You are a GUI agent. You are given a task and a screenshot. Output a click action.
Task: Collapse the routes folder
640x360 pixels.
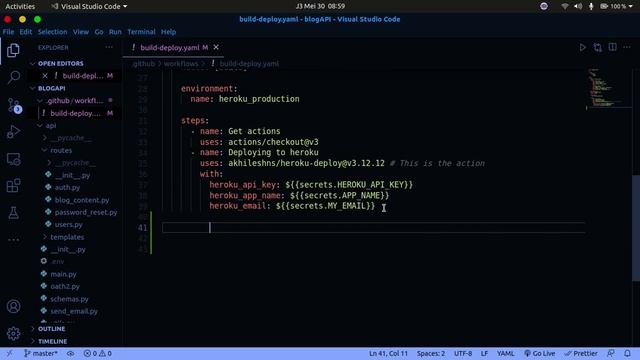(61, 150)
